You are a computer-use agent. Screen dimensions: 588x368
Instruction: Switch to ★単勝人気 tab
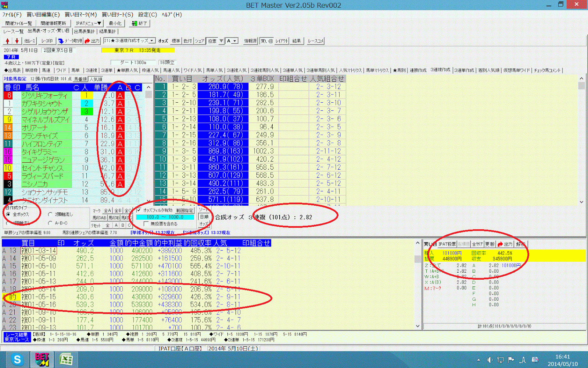127,70
